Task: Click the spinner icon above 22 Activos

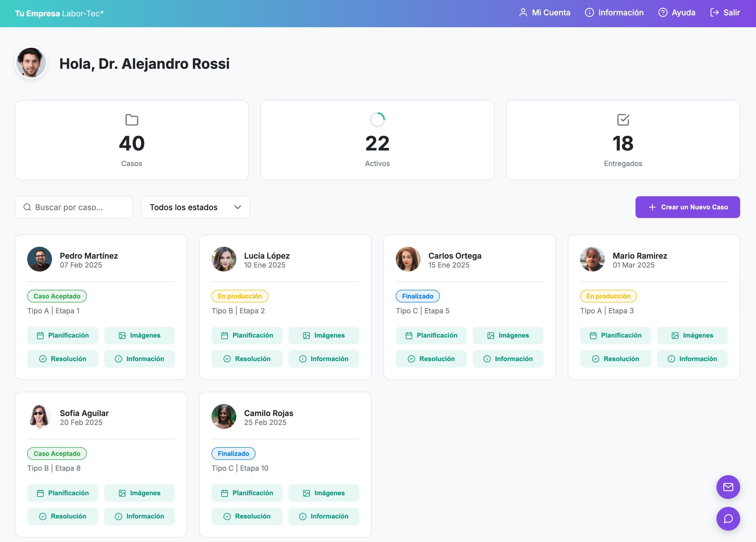Action: point(377,120)
